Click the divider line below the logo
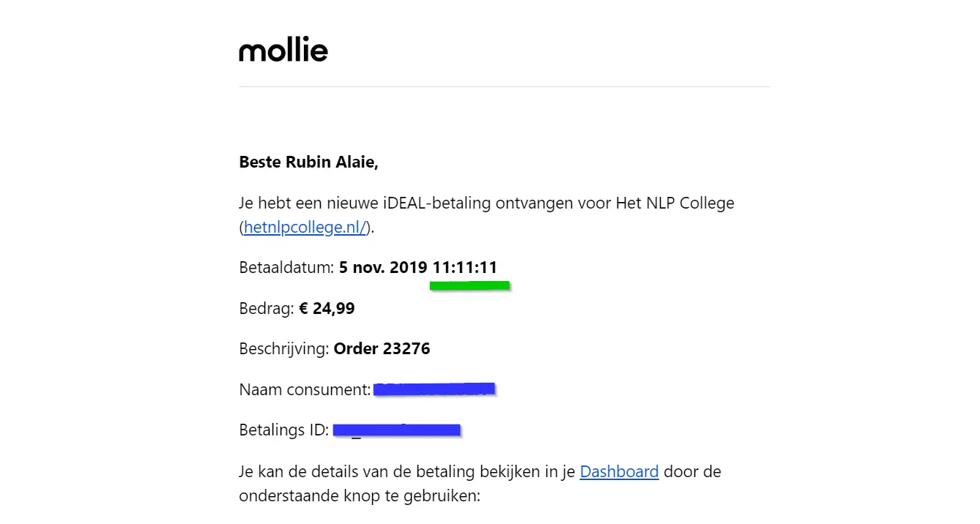The width and height of the screenshot is (980, 524). coord(504,87)
